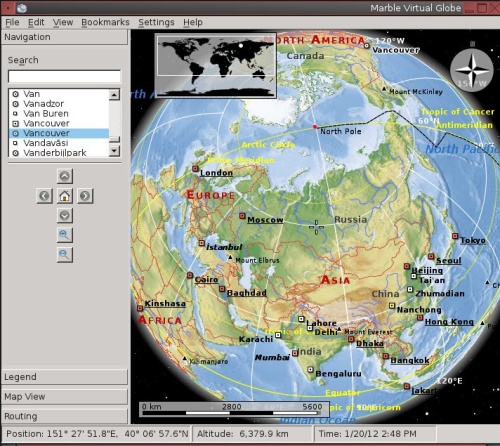500x446 pixels.
Task: Click the move left navigation arrow
Action: pos(44,196)
